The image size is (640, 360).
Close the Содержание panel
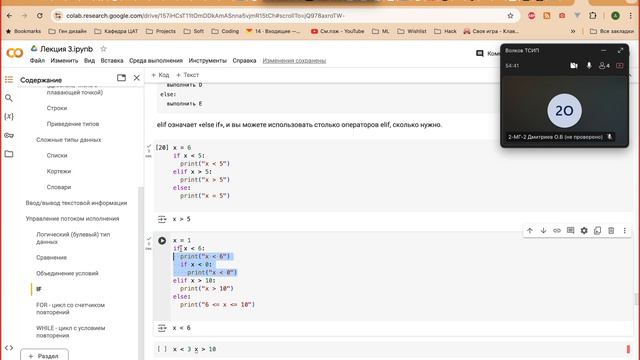pyautogui.click(x=137, y=78)
